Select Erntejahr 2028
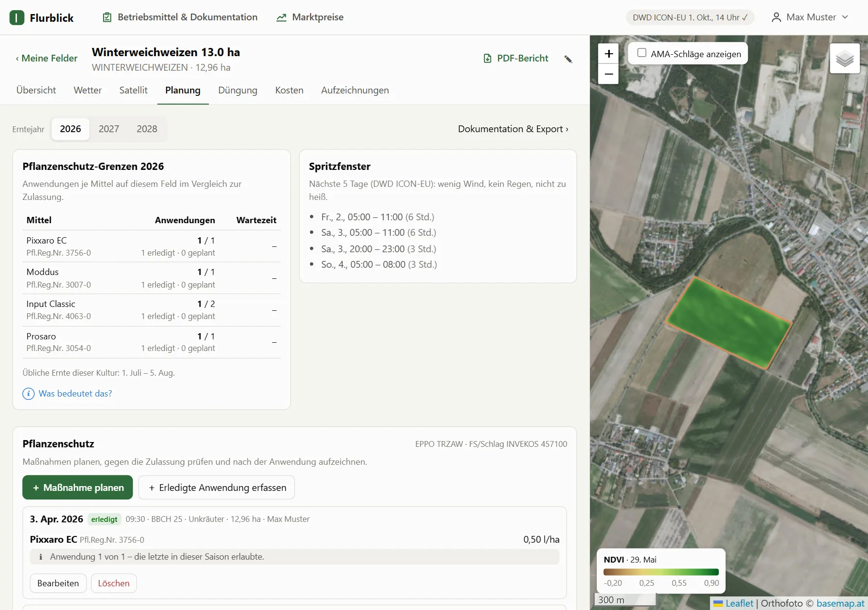Viewport: 868px width, 610px height. coord(147,129)
